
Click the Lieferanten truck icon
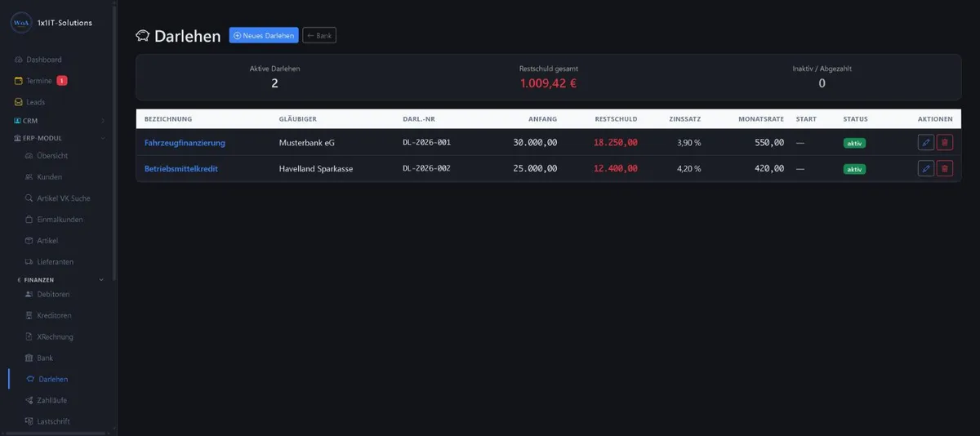(29, 261)
